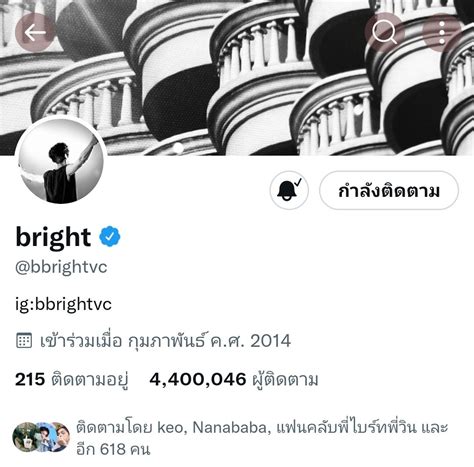Select the bright display name
This screenshot has height=467, width=474.
(x=53, y=237)
